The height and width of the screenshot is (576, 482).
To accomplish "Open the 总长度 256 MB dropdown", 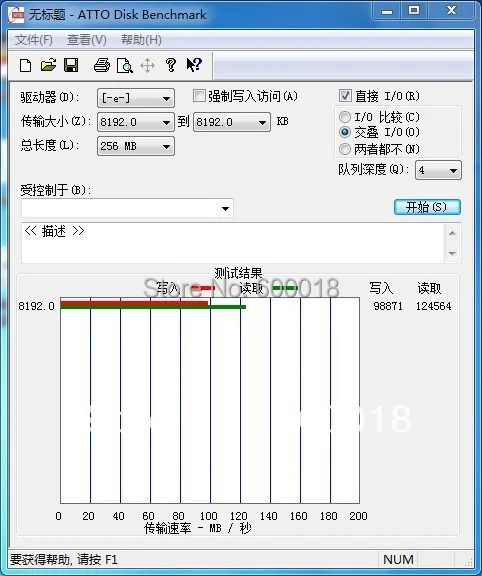I will click(x=136, y=146).
